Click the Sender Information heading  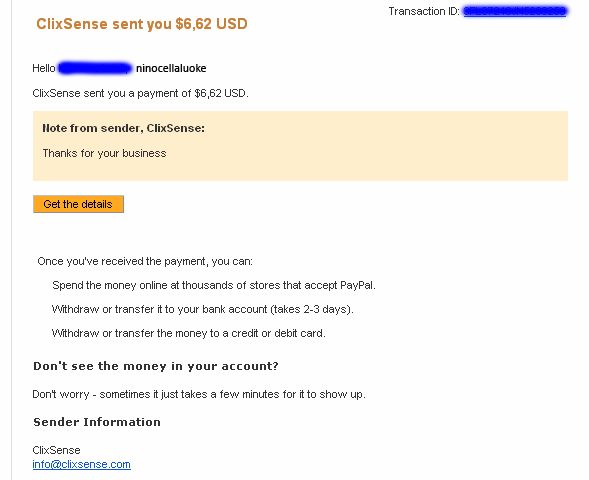point(97,422)
